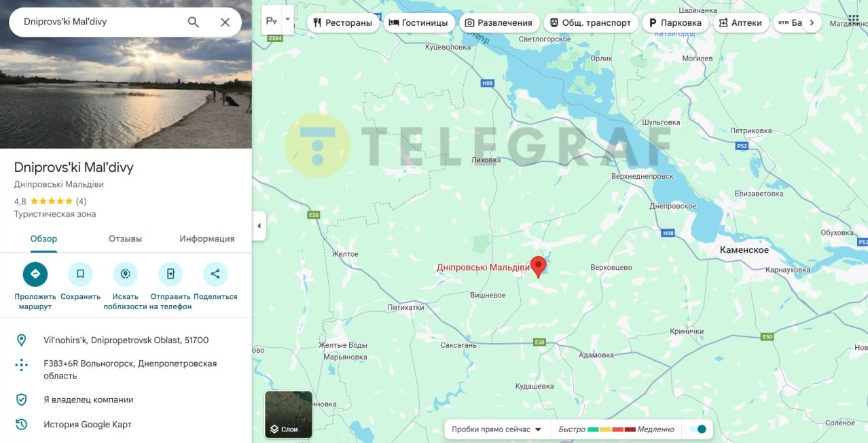Click the Рестораны filter chip
This screenshot has width=868, height=443.
(343, 22)
